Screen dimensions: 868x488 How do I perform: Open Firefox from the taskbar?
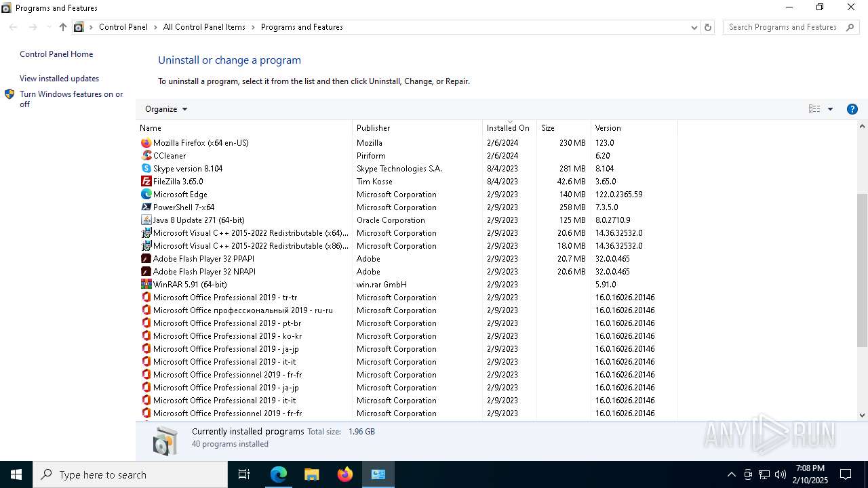(x=345, y=474)
